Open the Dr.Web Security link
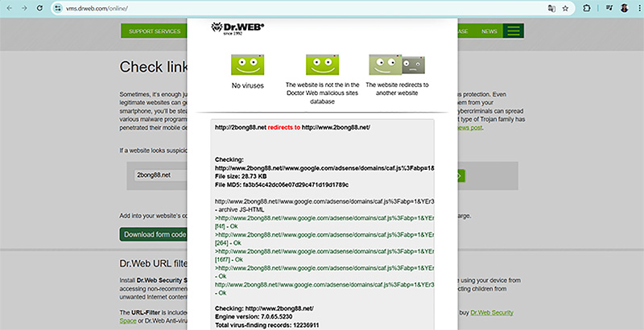The image size is (644, 330). click(x=492, y=313)
